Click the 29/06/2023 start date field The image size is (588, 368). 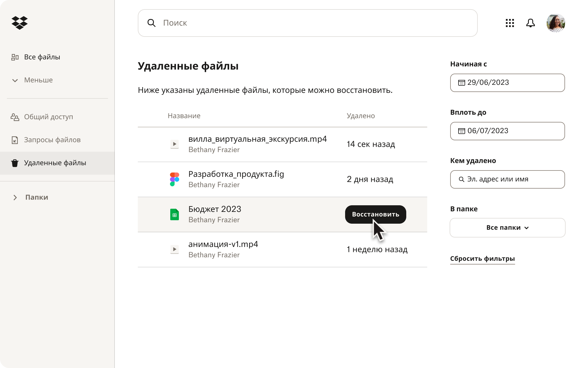click(507, 83)
